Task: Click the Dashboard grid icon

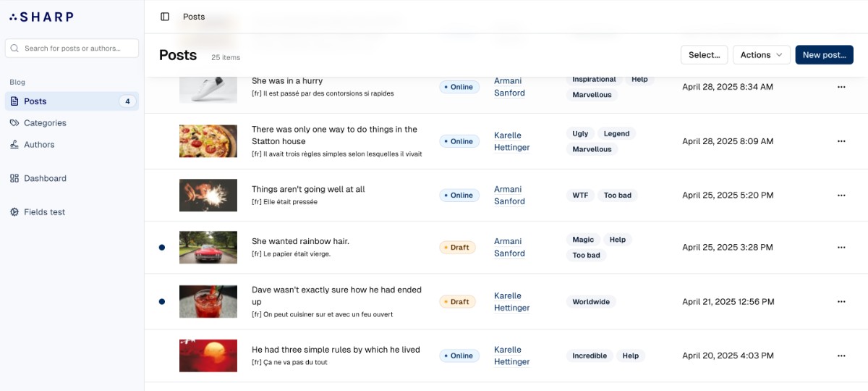Action: point(14,178)
